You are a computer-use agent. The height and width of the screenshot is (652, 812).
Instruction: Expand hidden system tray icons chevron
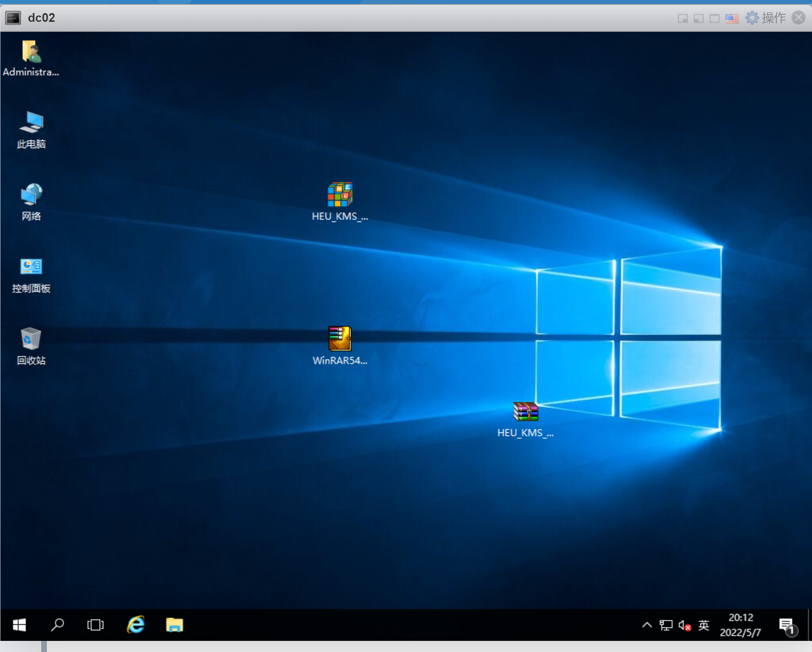647,625
